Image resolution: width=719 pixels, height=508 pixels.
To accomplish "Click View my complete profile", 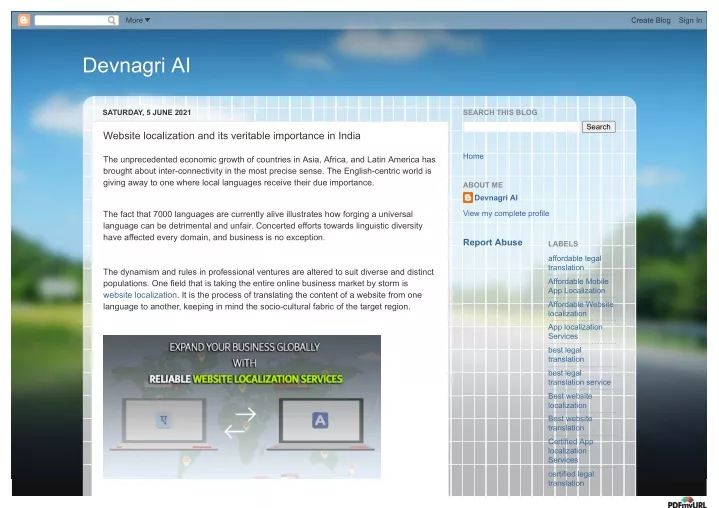I will [506, 213].
